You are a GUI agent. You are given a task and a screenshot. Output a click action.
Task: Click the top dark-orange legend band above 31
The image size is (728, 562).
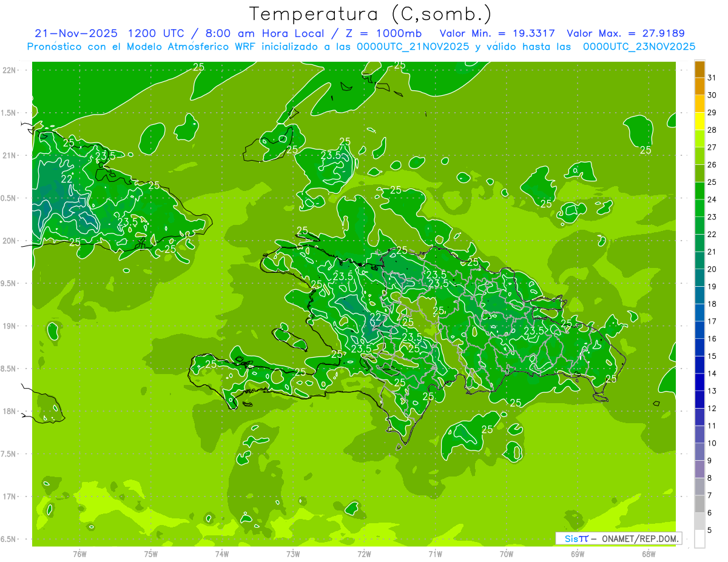[699, 69]
